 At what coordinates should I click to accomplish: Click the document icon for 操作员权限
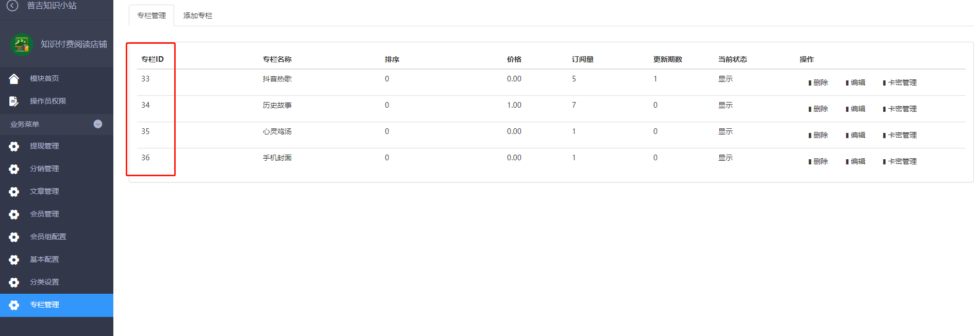[14, 101]
